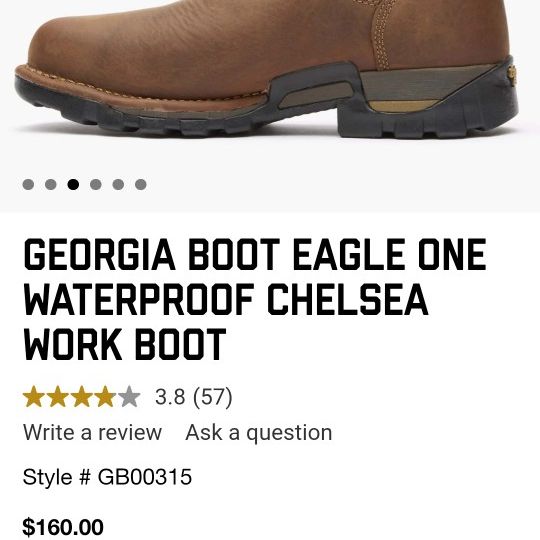Screen dimensions: 540x540
Task: Select the first image carousel dot
Action: coord(28,184)
